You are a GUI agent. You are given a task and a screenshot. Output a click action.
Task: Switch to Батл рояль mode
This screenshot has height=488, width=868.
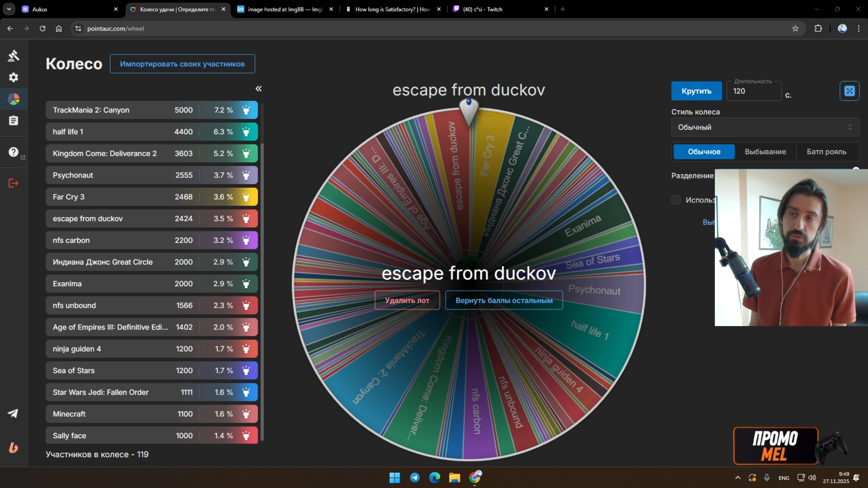click(826, 152)
